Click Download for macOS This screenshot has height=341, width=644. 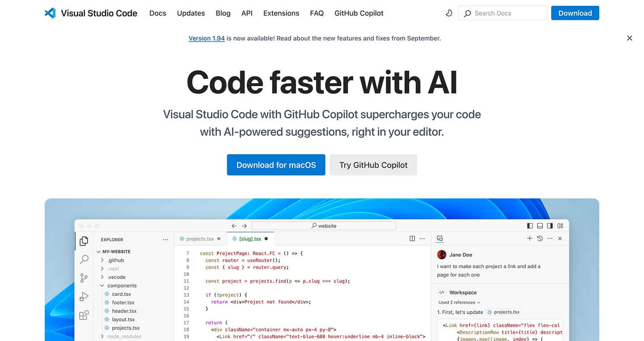pos(276,165)
